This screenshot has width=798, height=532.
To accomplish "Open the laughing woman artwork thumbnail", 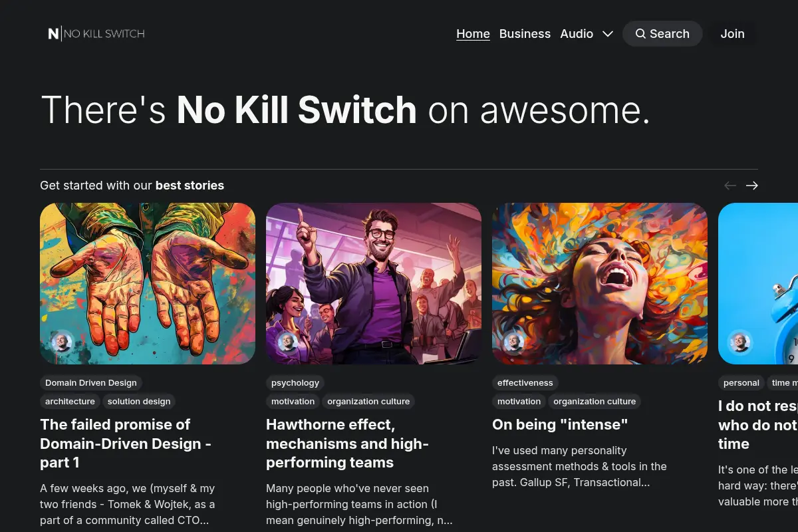I will pyautogui.click(x=600, y=283).
